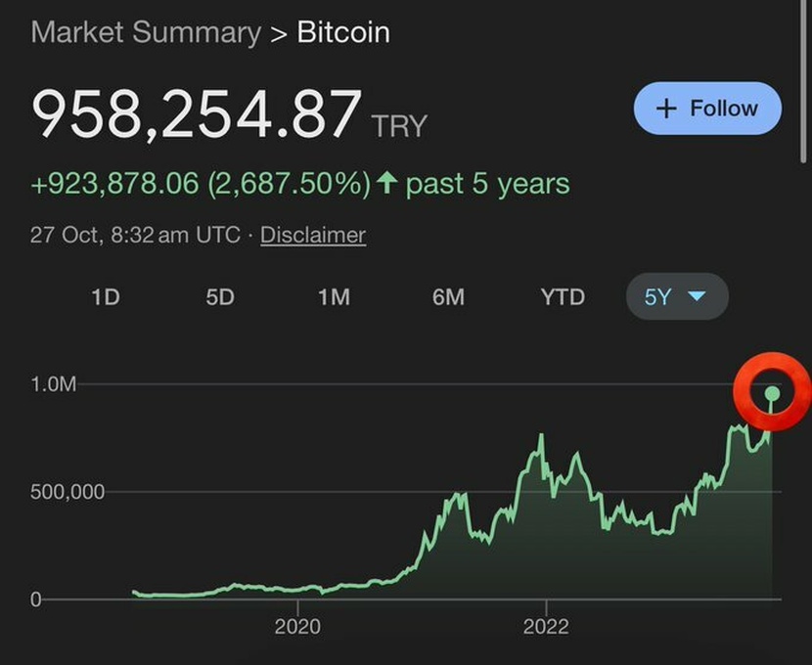Click the 500,000 y-axis label
Screen dimensions: 812x665
tap(68, 492)
